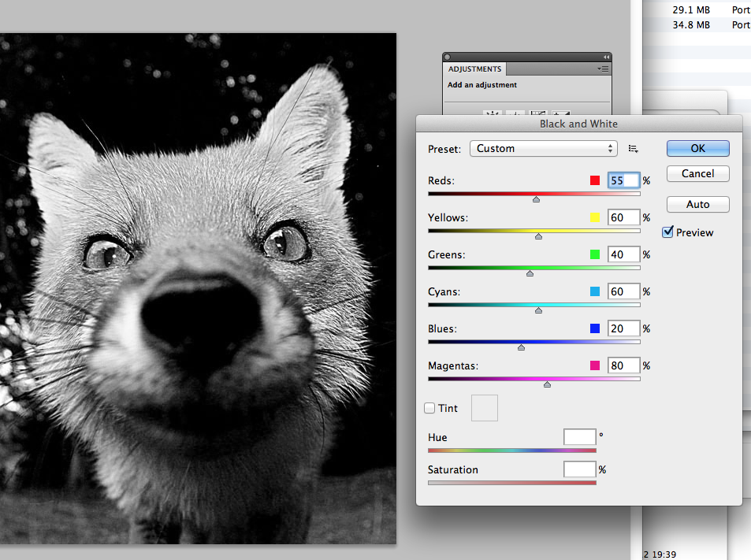Click the red swatch beside Reds
The width and height of the screenshot is (751, 560).
point(595,180)
